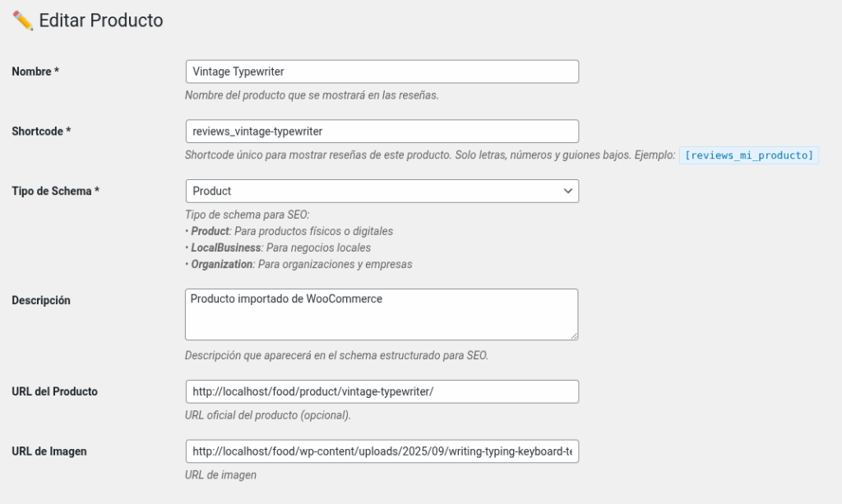Click the [reviews_mi_producto] example code
Screen dimensions: 842x504
click(748, 155)
